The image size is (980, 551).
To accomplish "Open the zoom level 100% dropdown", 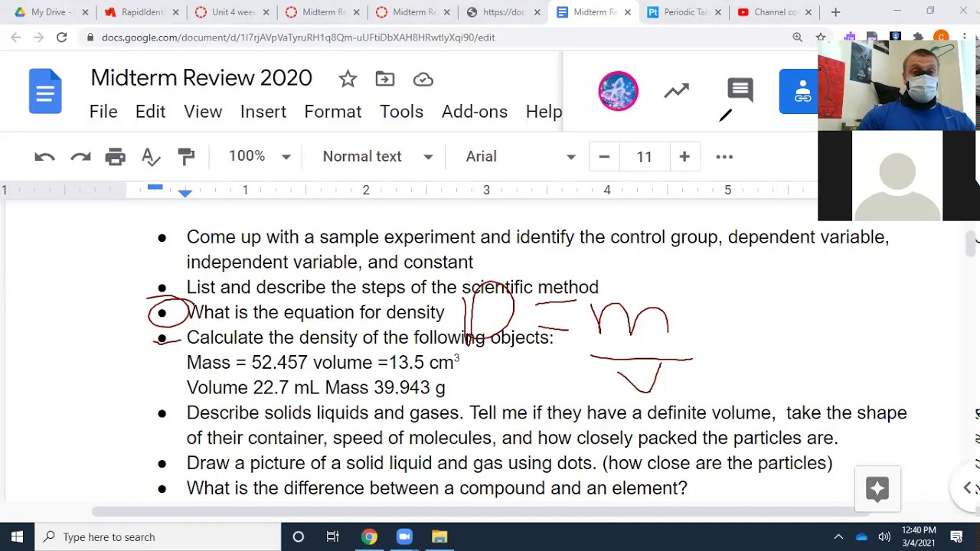I will pos(259,157).
